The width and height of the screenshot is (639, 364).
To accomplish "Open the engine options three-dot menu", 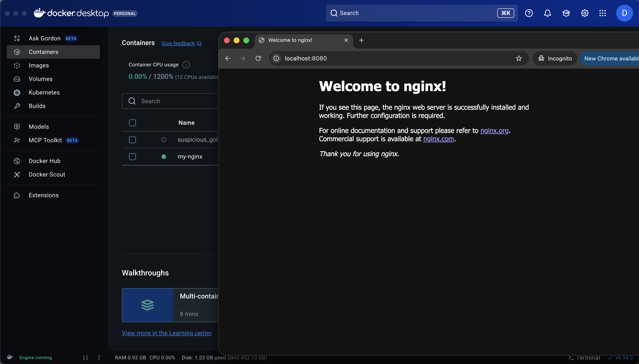I will point(99,357).
